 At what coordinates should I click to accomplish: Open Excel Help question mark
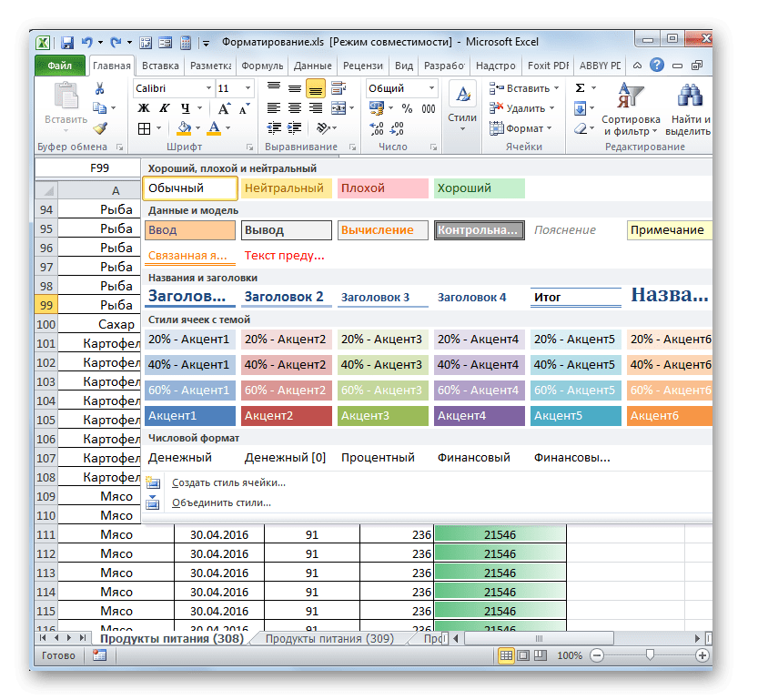(x=657, y=66)
